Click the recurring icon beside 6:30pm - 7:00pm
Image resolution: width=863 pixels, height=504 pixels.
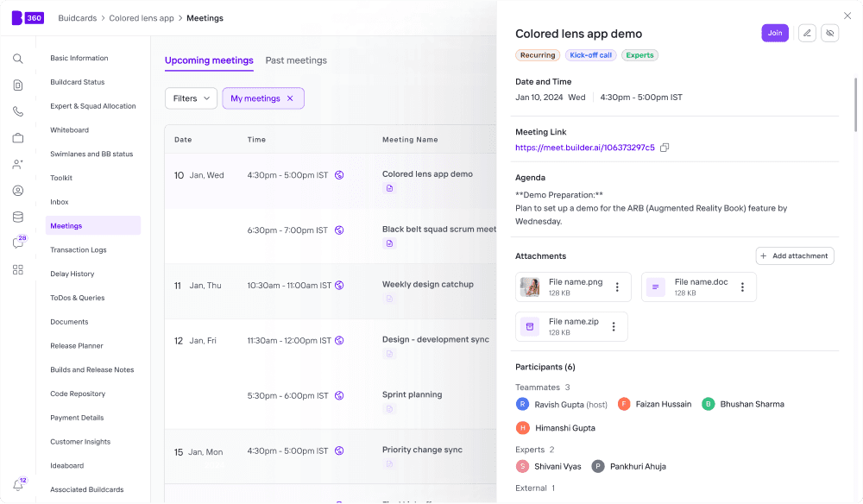[339, 230]
